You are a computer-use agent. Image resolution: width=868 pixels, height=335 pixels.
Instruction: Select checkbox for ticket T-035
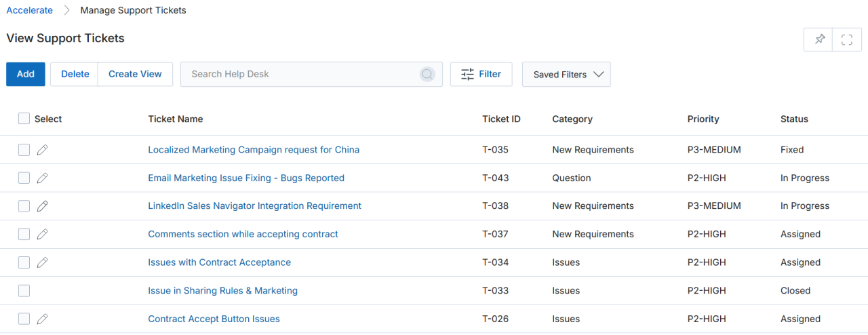coord(24,150)
